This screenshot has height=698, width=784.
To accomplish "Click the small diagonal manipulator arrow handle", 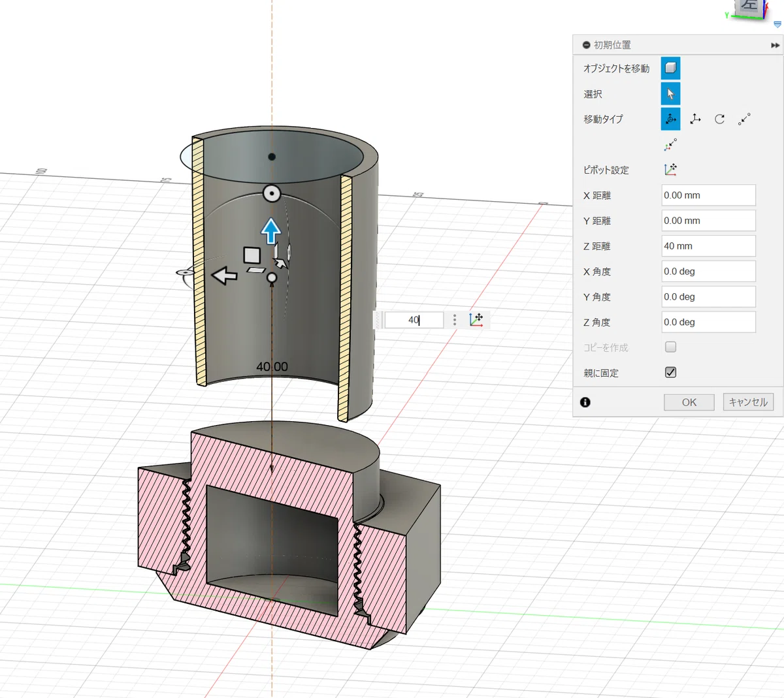I will click(x=280, y=263).
